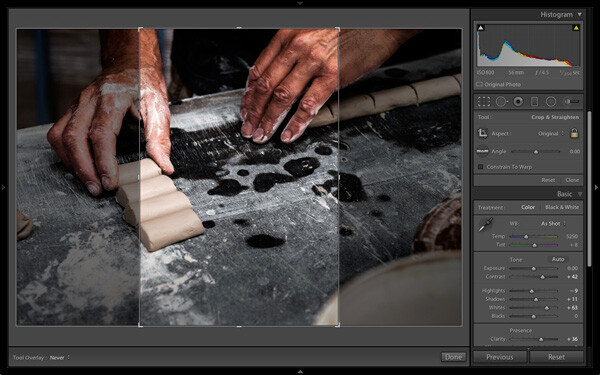Select the Graduated Filter tool
This screenshot has width=600, height=375.
pyautogui.click(x=535, y=101)
